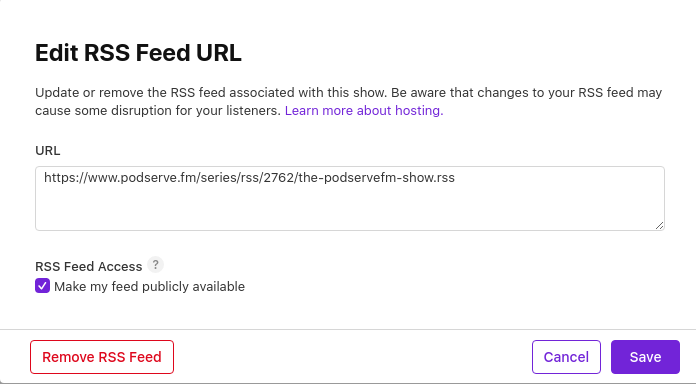Viewport: 696px width, 384px height.
Task: Click the 'Make my feed publicly available' label
Action: pyautogui.click(x=149, y=286)
